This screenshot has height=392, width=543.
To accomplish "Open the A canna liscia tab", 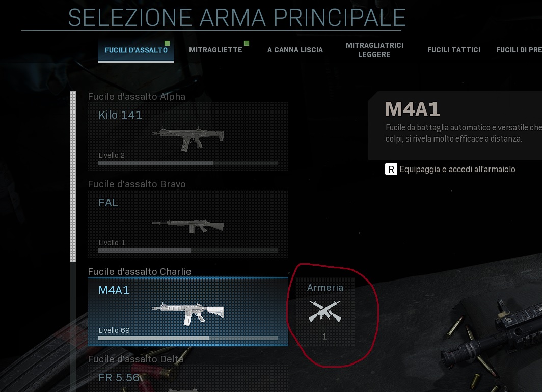I will tap(295, 50).
